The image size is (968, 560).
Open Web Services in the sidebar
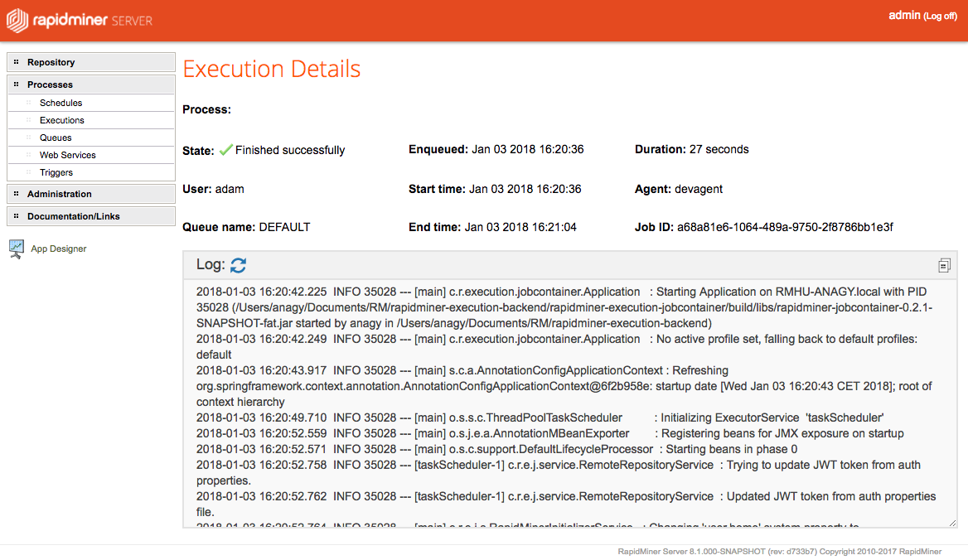click(67, 155)
